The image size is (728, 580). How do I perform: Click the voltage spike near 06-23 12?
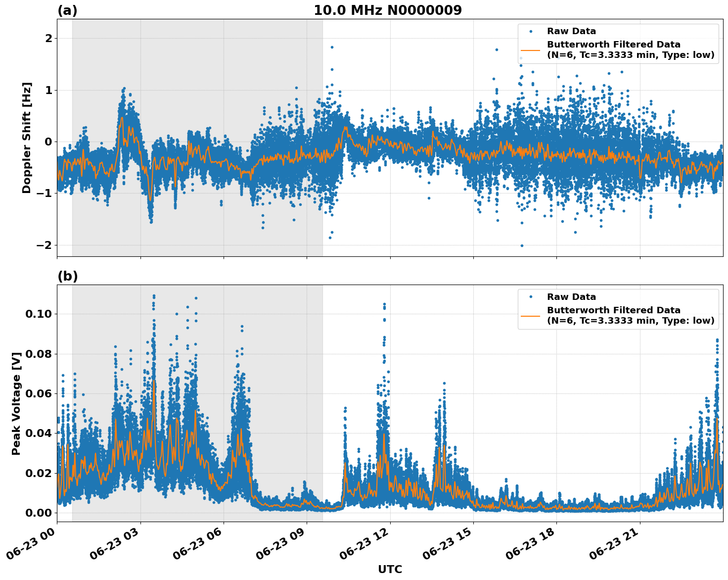coord(385,317)
